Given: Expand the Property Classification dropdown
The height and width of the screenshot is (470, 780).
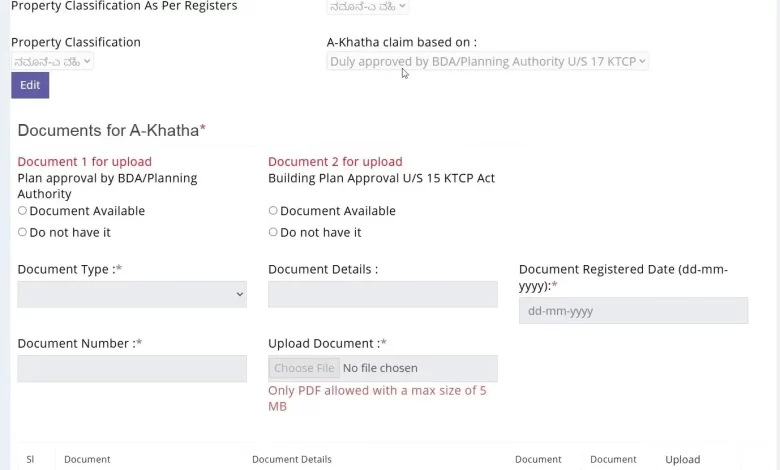Looking at the screenshot, I should (52, 62).
